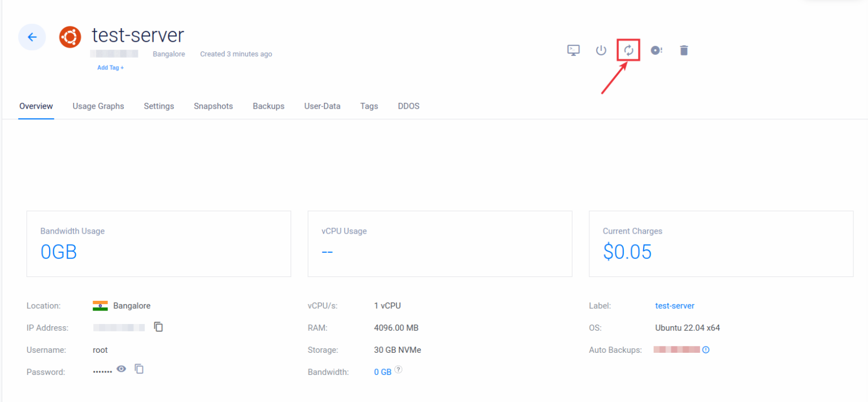
Task: Copy the IP address using copy icon
Action: [x=158, y=327]
